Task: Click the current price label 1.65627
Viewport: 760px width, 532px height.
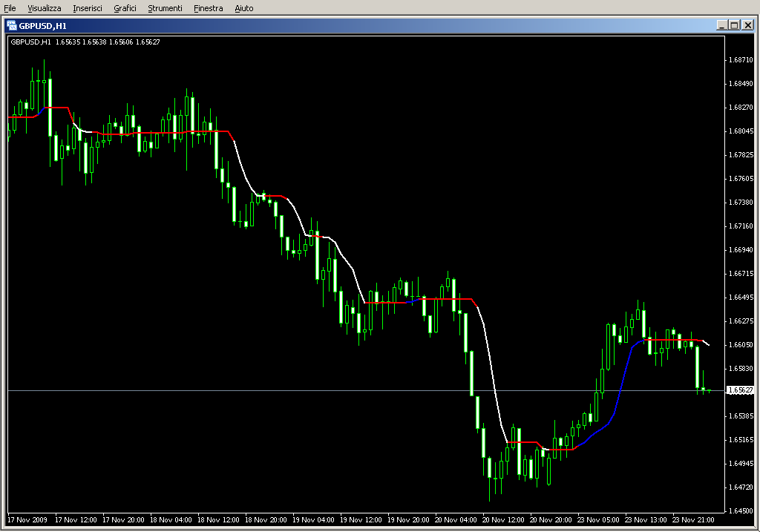Action: pos(741,390)
